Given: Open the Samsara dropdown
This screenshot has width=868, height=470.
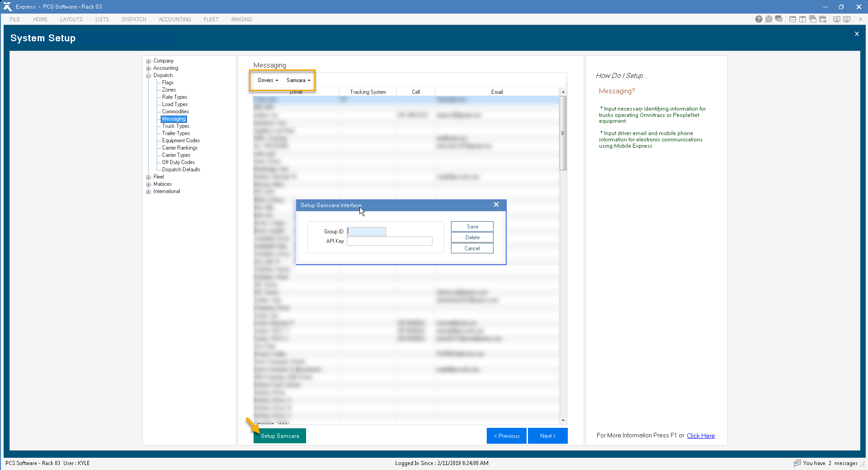Looking at the screenshot, I should pos(298,80).
